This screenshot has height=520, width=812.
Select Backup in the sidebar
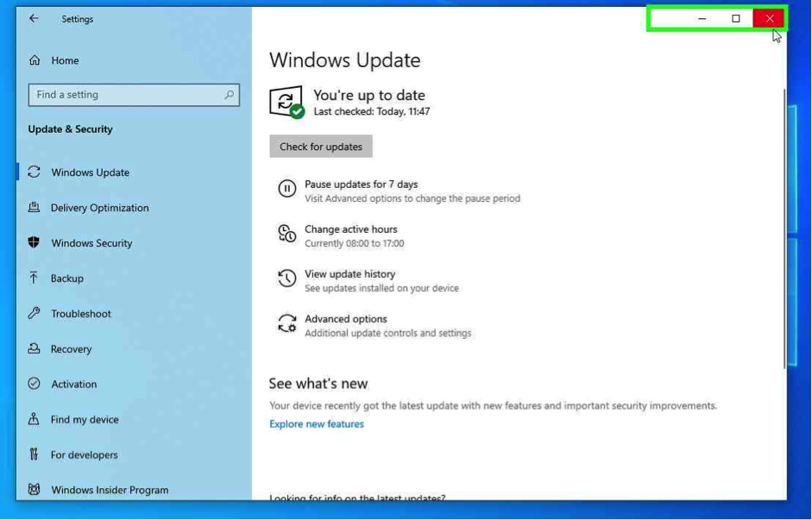(x=66, y=279)
